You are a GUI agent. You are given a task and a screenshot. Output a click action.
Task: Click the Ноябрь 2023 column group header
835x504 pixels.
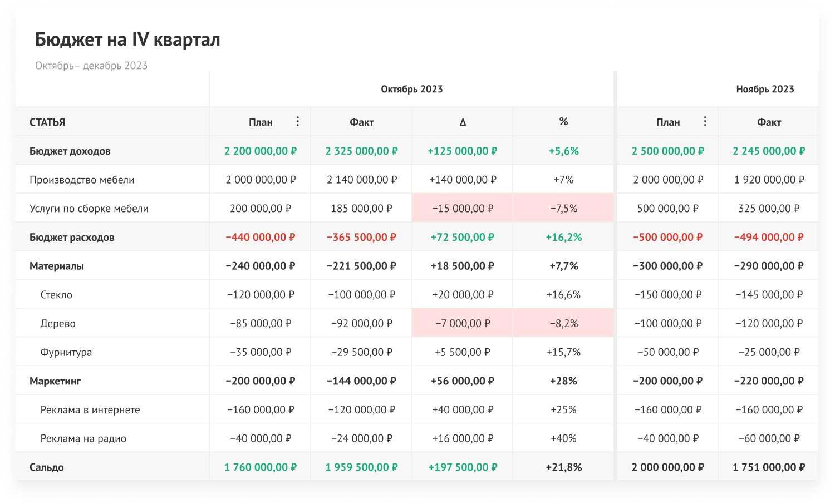click(764, 89)
